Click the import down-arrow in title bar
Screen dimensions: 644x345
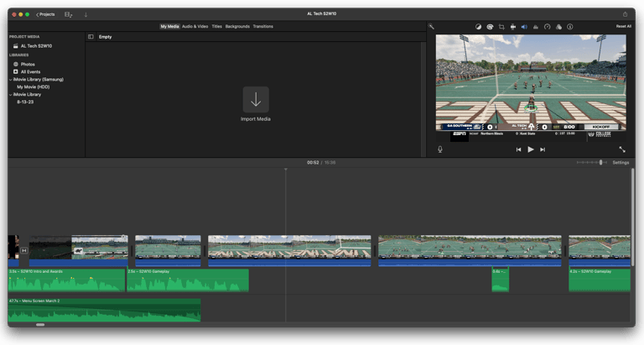(x=86, y=14)
